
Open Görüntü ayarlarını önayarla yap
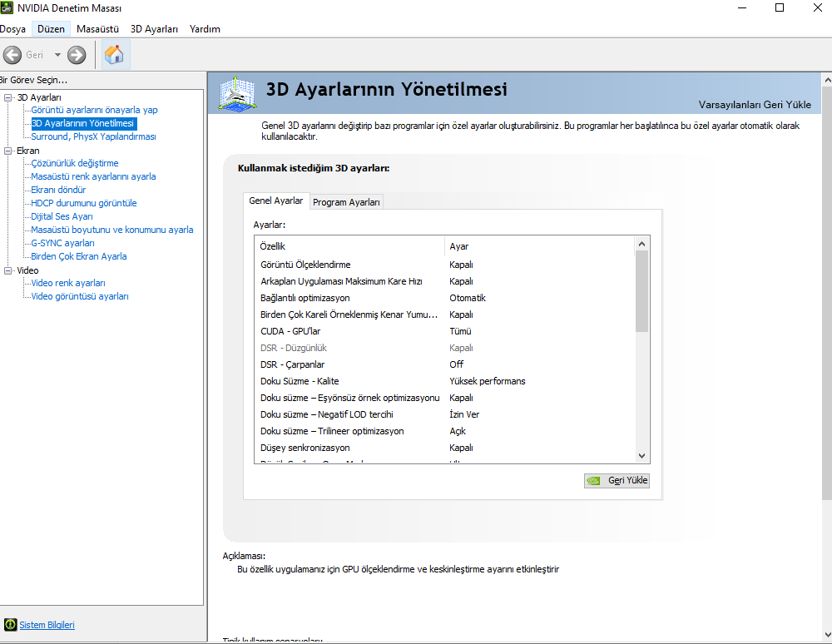click(x=95, y=110)
